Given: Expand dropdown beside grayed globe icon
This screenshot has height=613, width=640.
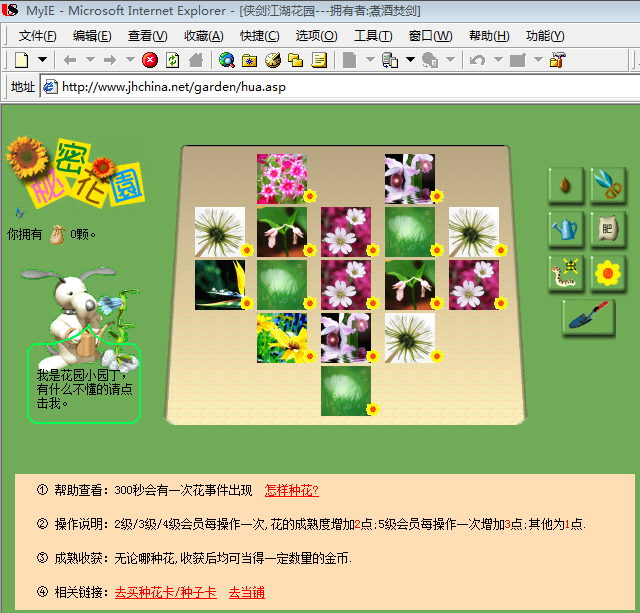Looking at the screenshot, I should coord(450,60).
